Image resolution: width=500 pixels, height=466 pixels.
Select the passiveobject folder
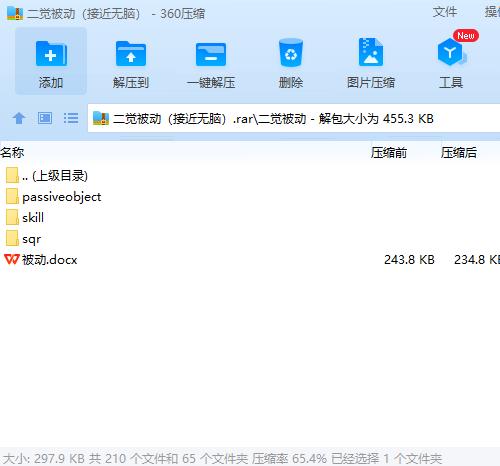coord(54,197)
